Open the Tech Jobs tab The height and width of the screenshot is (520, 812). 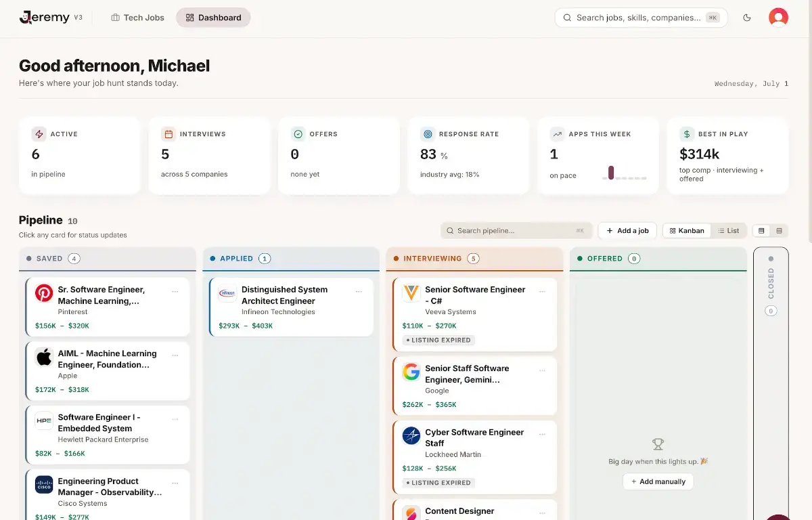[137, 18]
